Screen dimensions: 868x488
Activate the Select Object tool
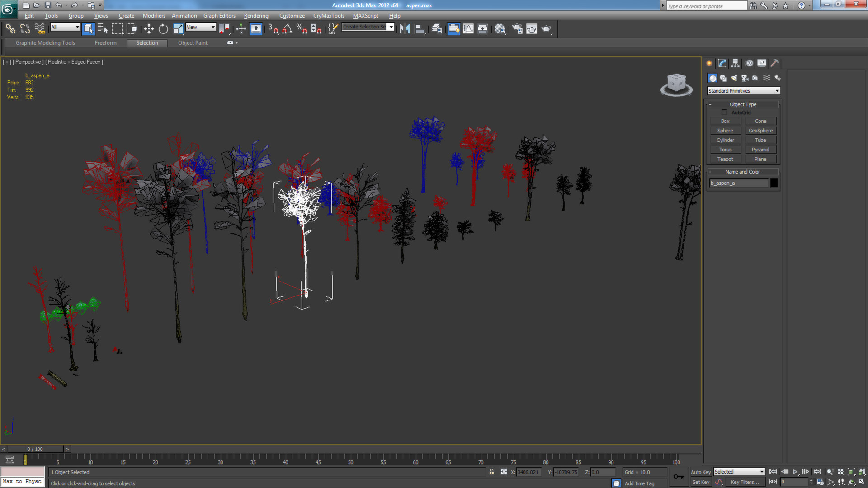click(x=89, y=28)
